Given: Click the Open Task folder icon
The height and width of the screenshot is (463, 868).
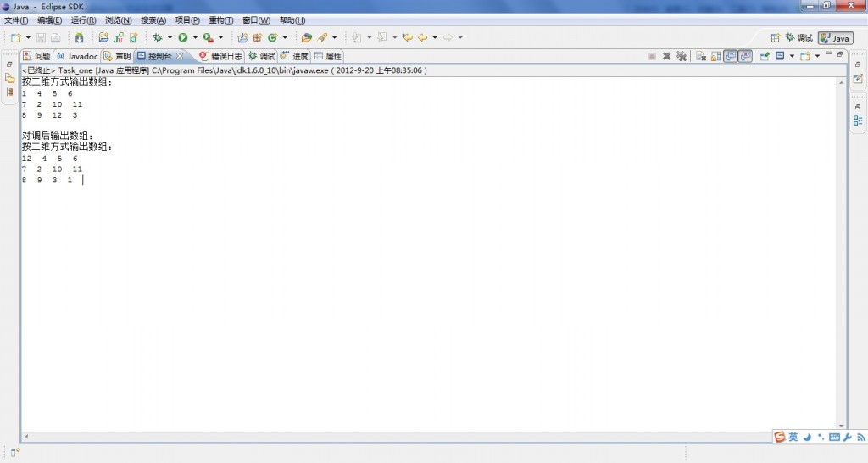Looking at the screenshot, I should tap(307, 37).
